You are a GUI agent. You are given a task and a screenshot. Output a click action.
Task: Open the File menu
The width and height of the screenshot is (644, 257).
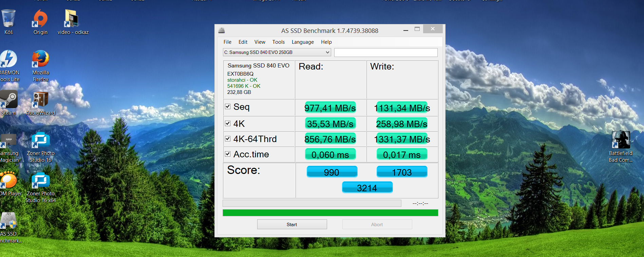tap(227, 42)
